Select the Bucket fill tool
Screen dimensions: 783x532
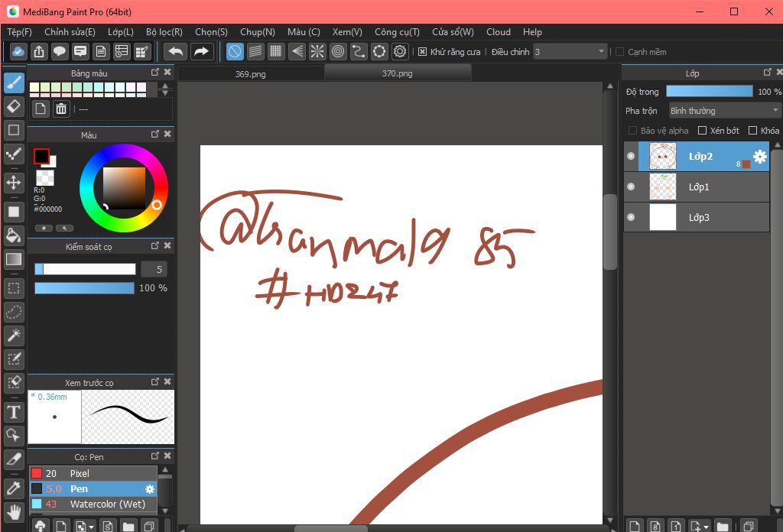(x=14, y=235)
